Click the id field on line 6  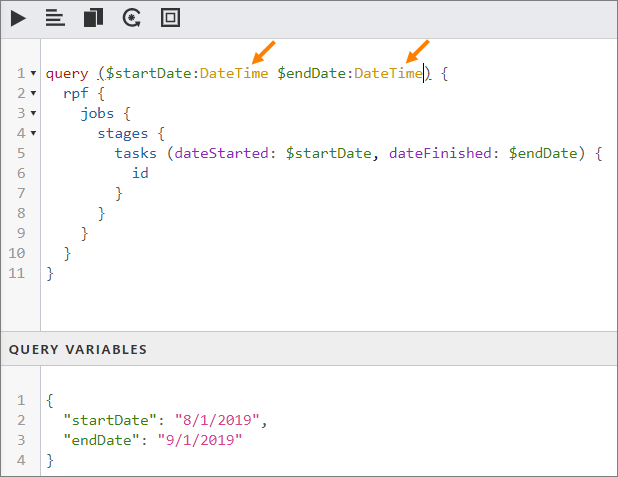[x=140, y=173]
